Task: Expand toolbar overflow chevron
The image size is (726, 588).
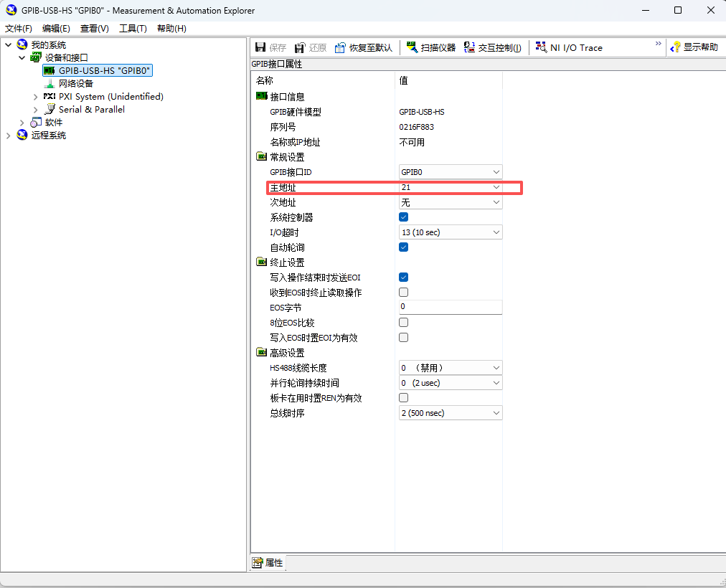Action: tap(659, 44)
